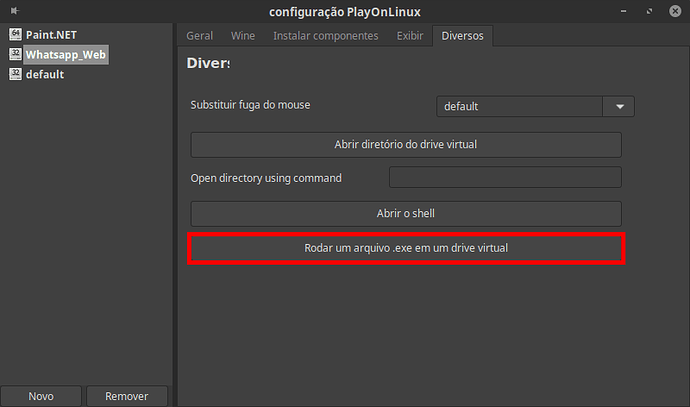
Task: Click the Novo button
Action: click(x=41, y=396)
